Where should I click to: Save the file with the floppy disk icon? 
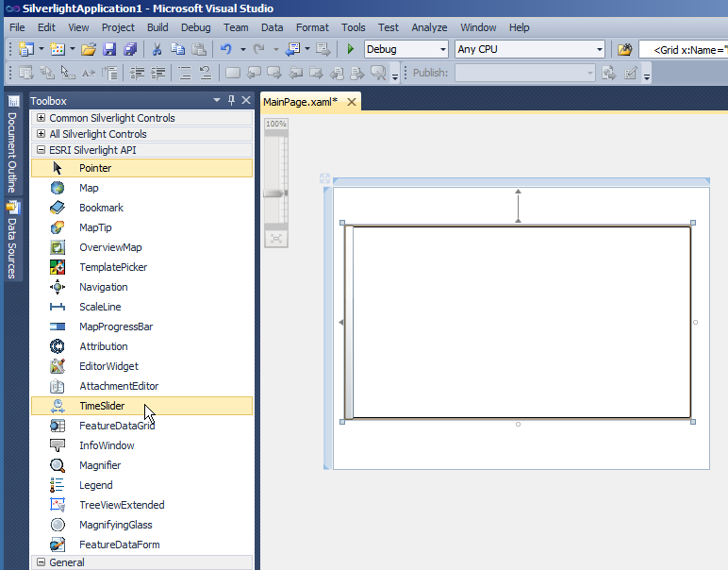109,49
